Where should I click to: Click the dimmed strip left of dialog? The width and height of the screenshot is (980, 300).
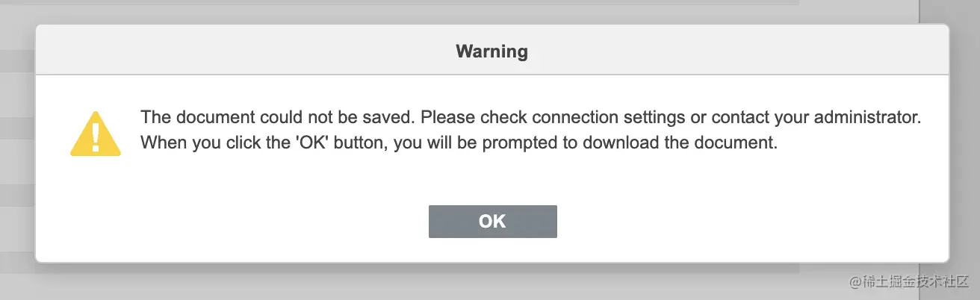click(16, 149)
